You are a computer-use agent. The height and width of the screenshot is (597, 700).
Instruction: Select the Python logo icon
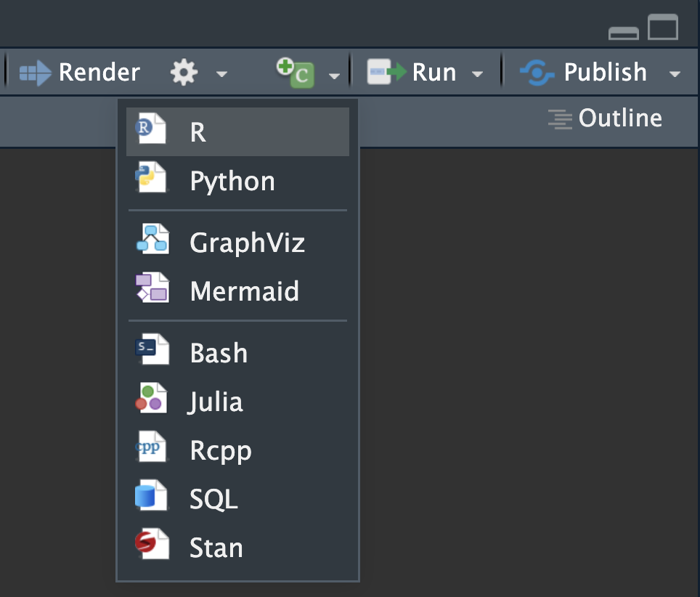tap(151, 177)
